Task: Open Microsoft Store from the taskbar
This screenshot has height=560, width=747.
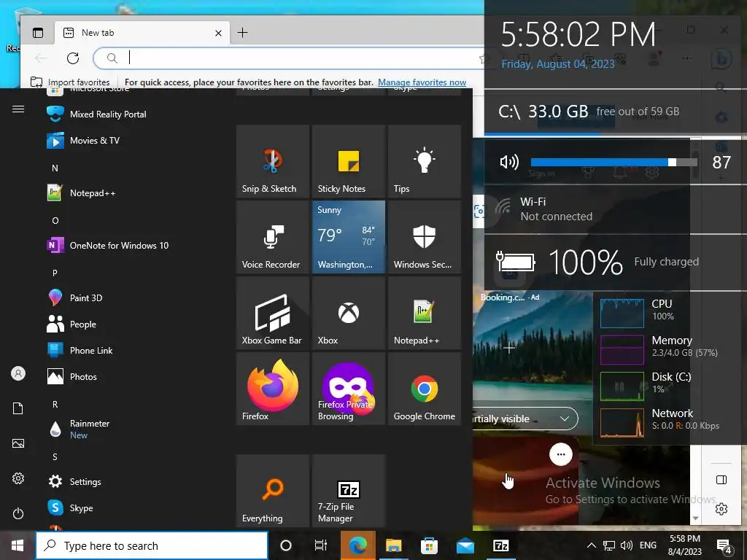Action: tap(429, 545)
